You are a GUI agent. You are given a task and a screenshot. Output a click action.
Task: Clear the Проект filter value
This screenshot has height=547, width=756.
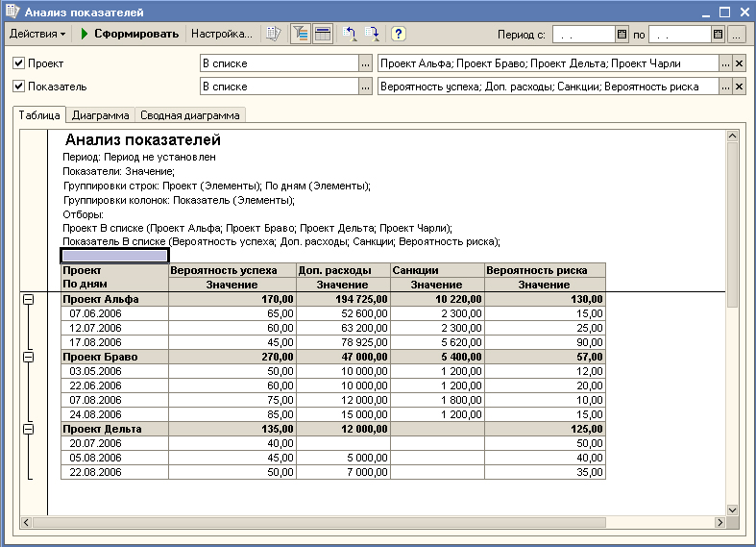tap(738, 63)
